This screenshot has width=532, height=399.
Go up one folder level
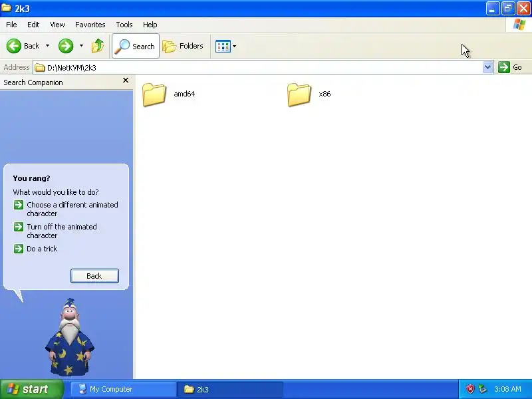[x=98, y=46]
